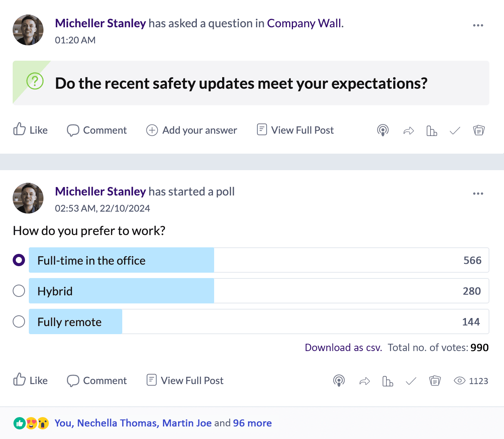The image size is (504, 439).
Task: Click the 'Hybrid' poll result bar
Action: pos(259,291)
